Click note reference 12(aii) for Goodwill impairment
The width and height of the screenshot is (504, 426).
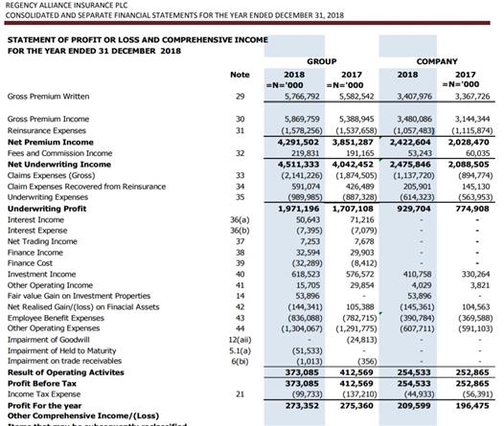[x=240, y=340]
